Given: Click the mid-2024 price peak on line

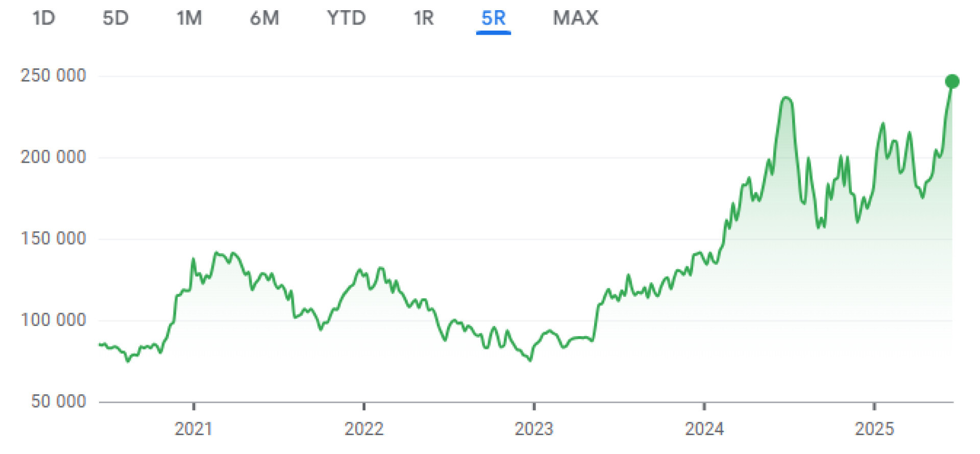Looking at the screenshot, I should pos(786,98).
